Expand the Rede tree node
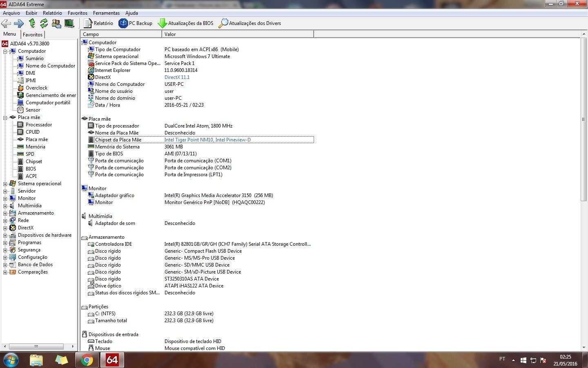588x368 pixels. 5,220
